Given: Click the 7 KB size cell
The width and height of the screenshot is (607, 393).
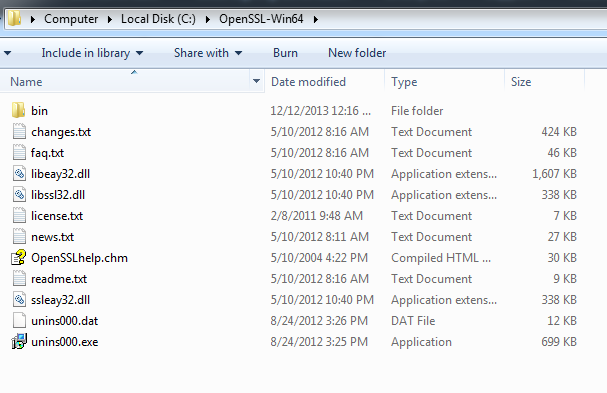Looking at the screenshot, I should [565, 216].
